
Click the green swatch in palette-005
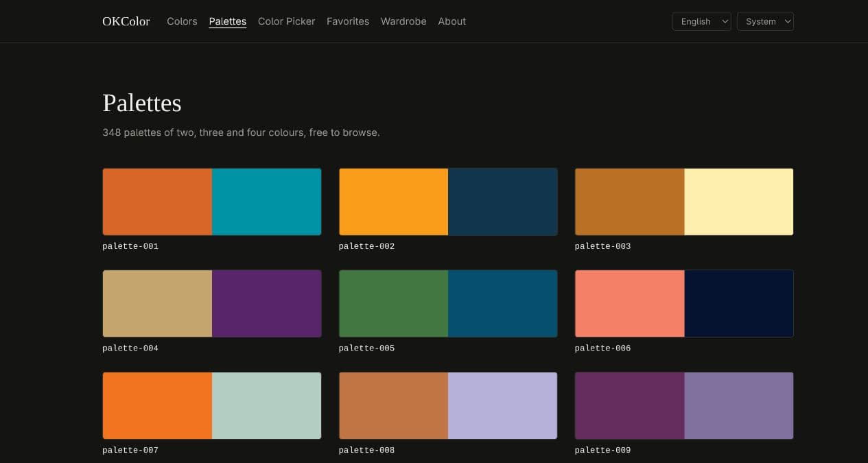click(394, 303)
